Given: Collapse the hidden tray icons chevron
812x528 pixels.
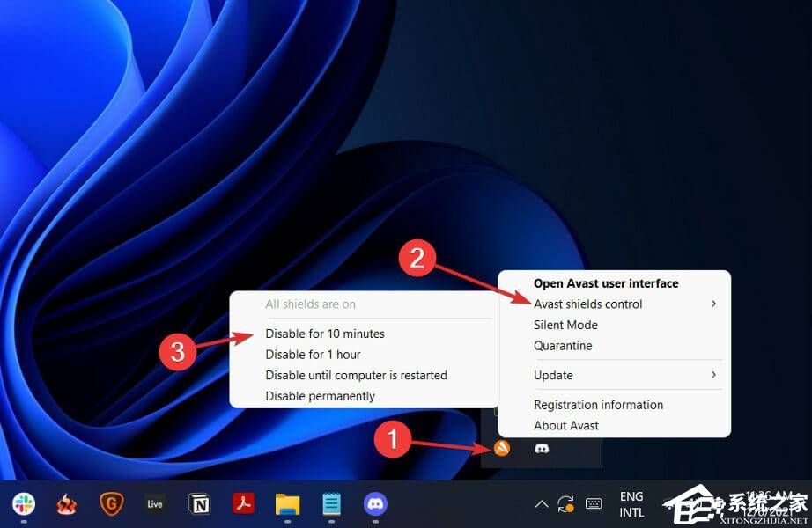Looking at the screenshot, I should 542,503.
